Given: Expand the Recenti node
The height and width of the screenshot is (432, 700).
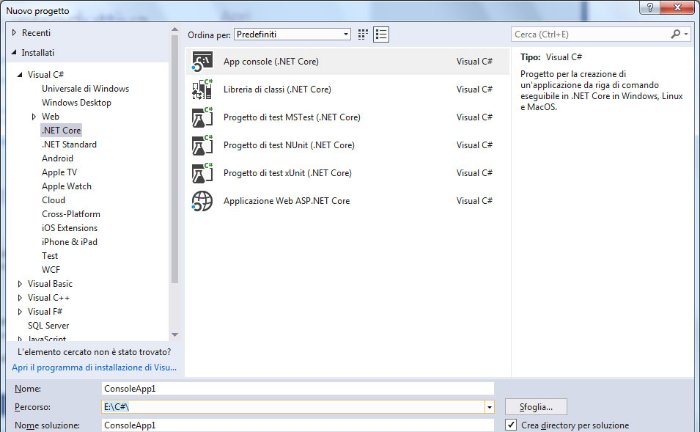Looking at the screenshot, I should coord(14,33).
